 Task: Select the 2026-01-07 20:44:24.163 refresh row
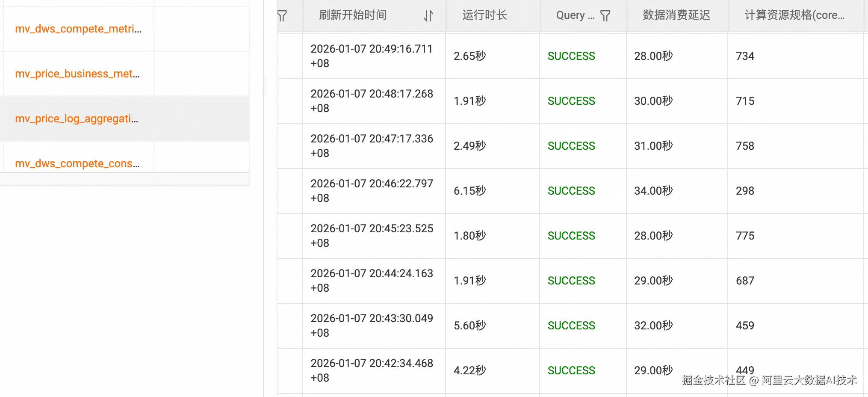[372, 281]
